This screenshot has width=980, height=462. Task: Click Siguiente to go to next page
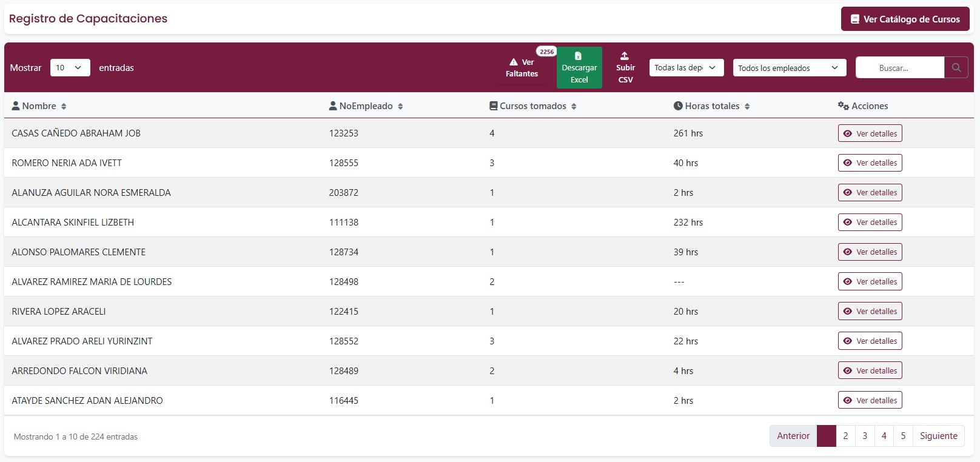tap(938, 436)
